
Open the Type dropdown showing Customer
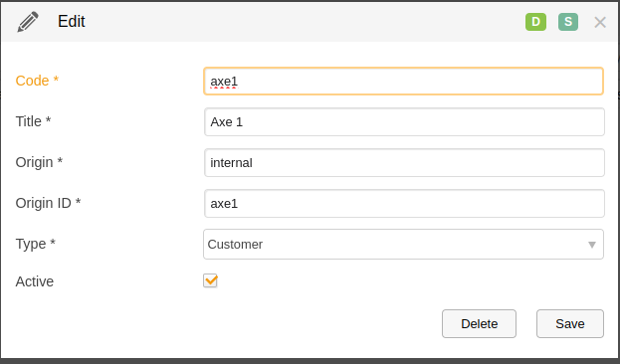click(403, 245)
